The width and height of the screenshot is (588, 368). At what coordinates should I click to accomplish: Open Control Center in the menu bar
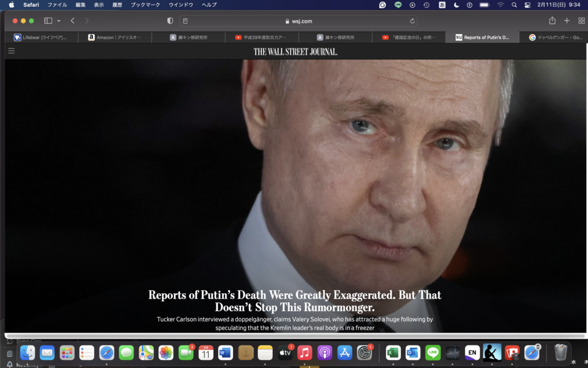click(x=527, y=5)
